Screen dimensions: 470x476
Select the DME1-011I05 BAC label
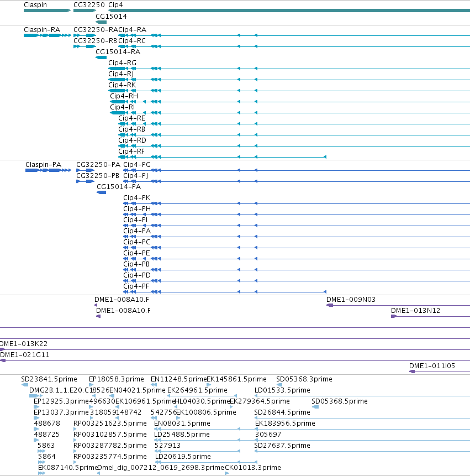(432, 366)
